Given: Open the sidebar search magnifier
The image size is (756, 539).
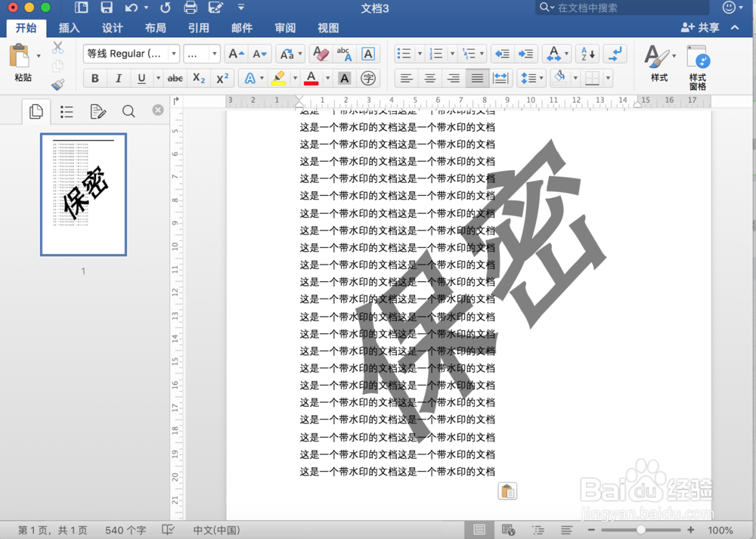Looking at the screenshot, I should [x=129, y=111].
